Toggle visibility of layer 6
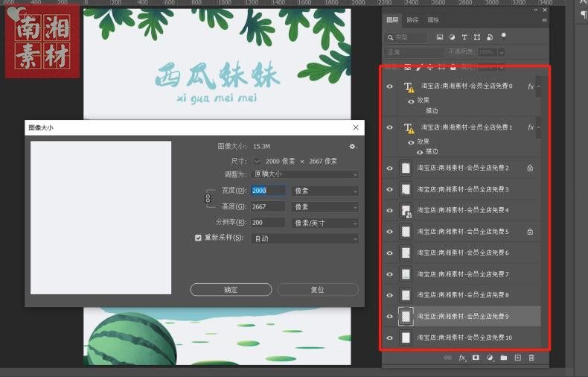 pyautogui.click(x=389, y=253)
